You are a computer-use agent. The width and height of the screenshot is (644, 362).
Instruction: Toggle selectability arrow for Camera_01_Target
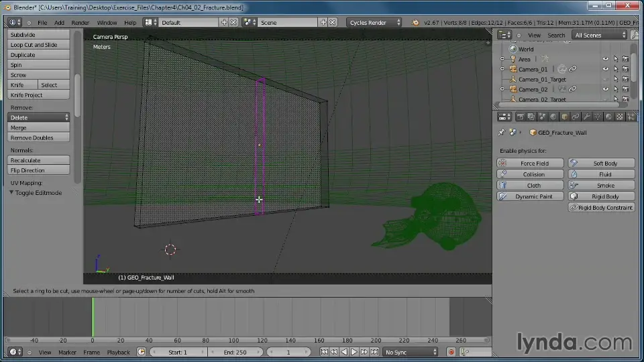click(616, 79)
